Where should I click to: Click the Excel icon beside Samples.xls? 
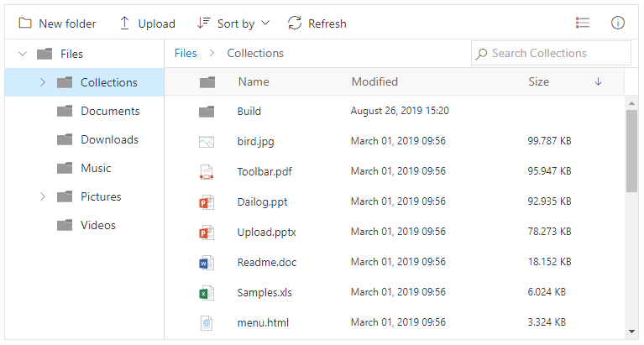pyautogui.click(x=207, y=293)
